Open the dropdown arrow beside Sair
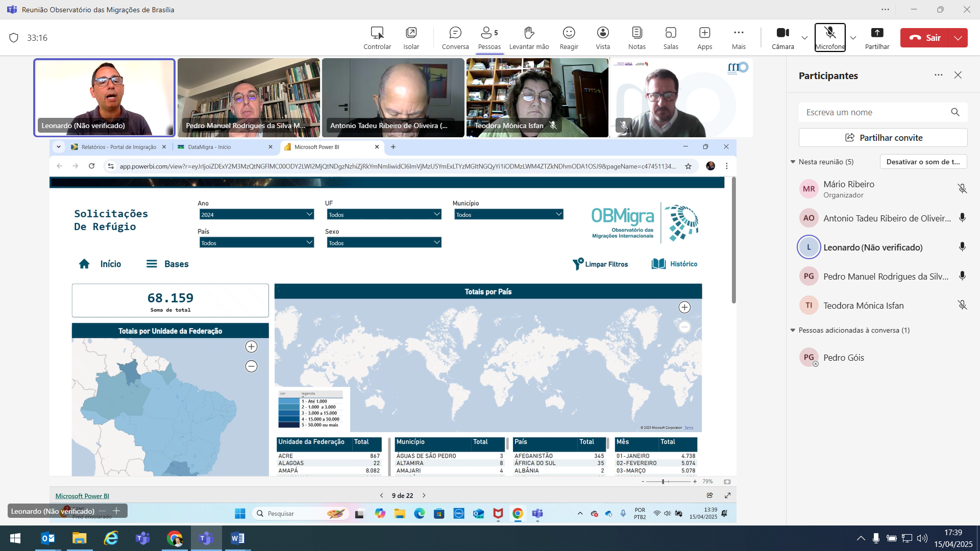 tap(958, 38)
